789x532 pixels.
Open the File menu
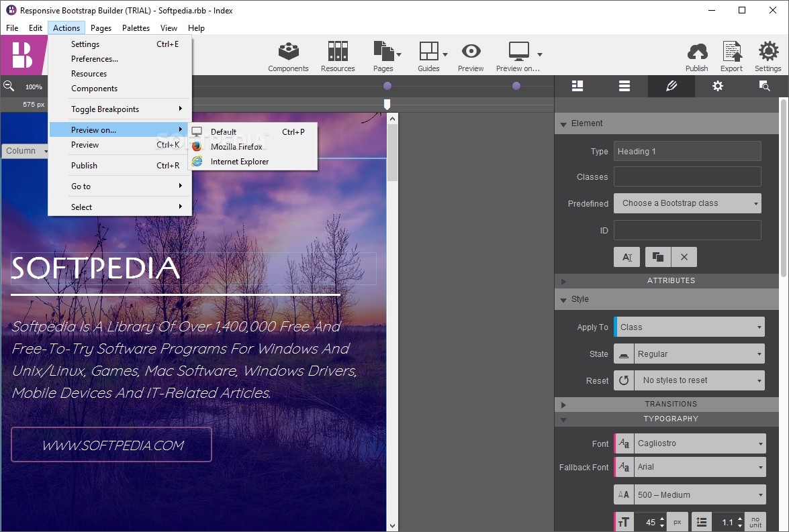pos(12,28)
